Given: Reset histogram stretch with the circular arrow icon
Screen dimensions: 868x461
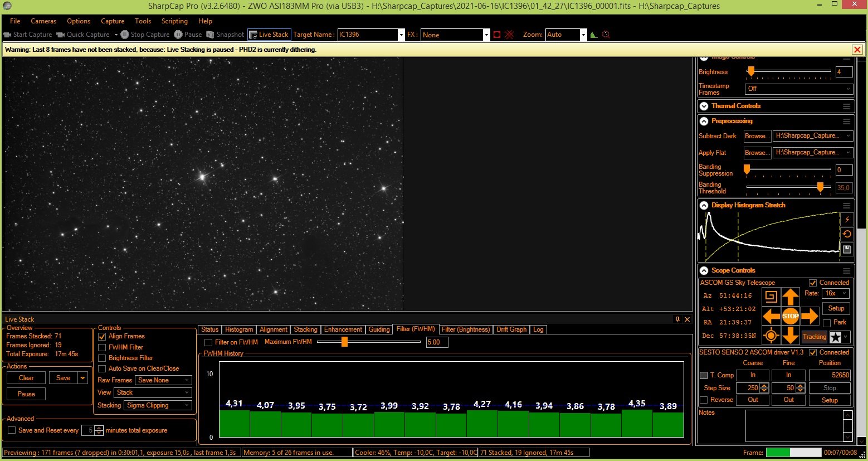Looking at the screenshot, I should tap(847, 234).
